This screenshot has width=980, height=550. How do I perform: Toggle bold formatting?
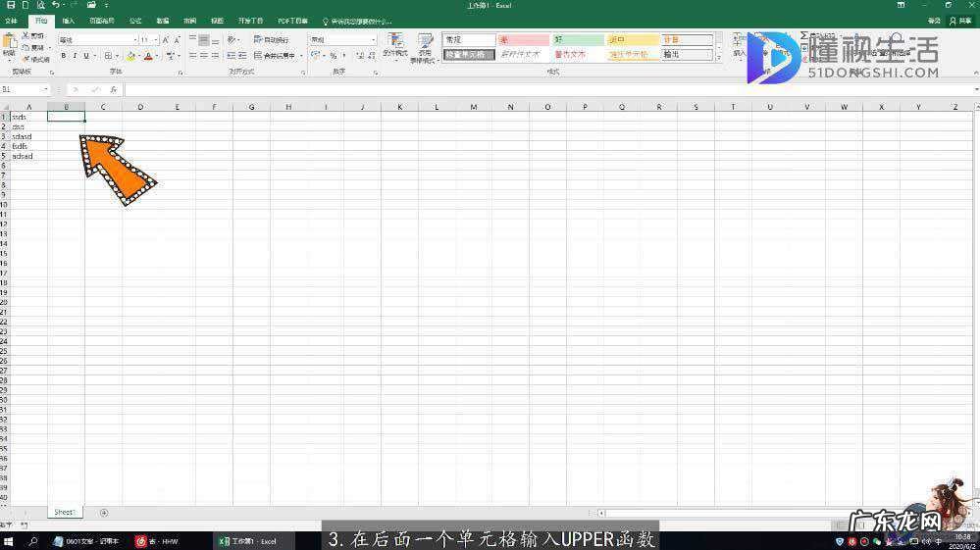tap(63, 56)
